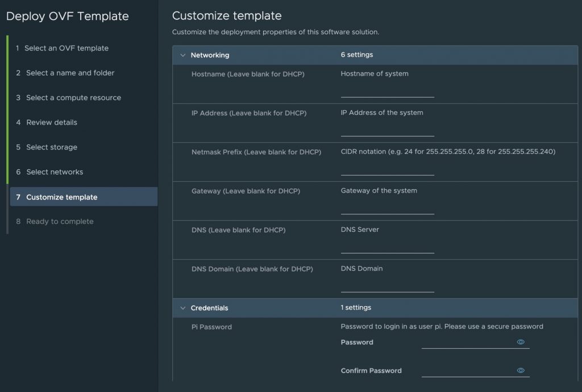Click the Ready to complete step
The height and width of the screenshot is (392, 582).
58,221
